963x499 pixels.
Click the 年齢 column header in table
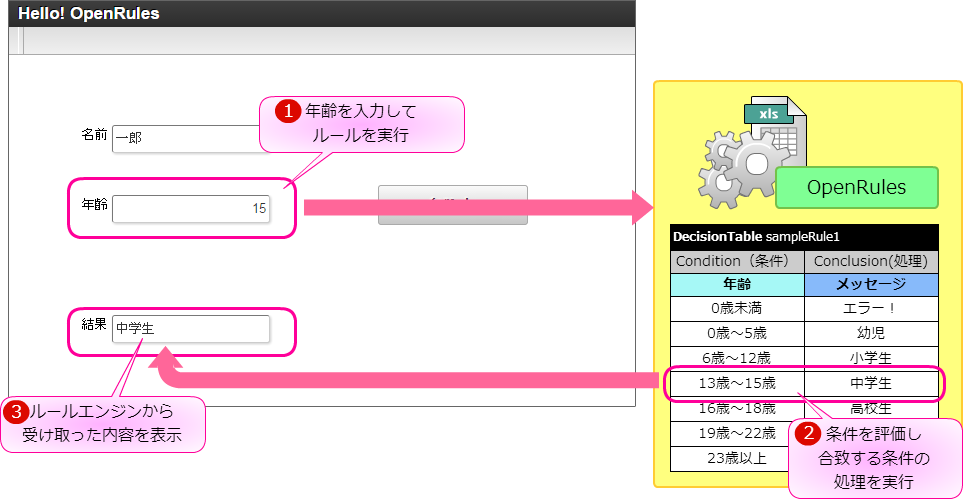(738, 285)
